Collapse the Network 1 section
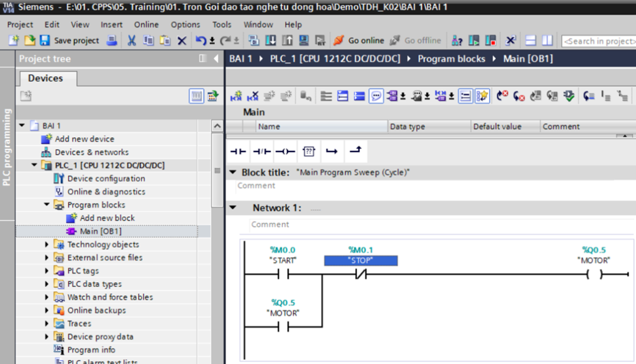The height and width of the screenshot is (364, 636). click(x=233, y=208)
